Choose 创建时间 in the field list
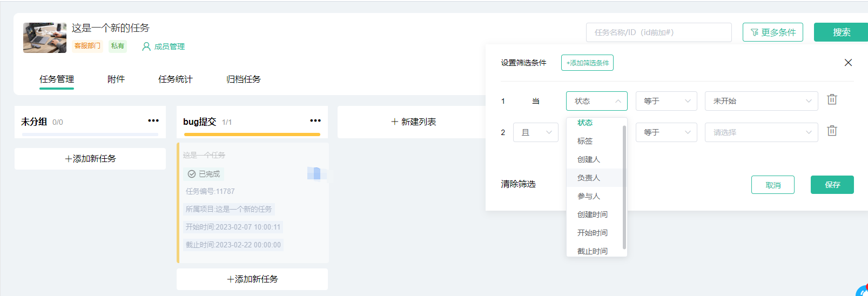 592,214
